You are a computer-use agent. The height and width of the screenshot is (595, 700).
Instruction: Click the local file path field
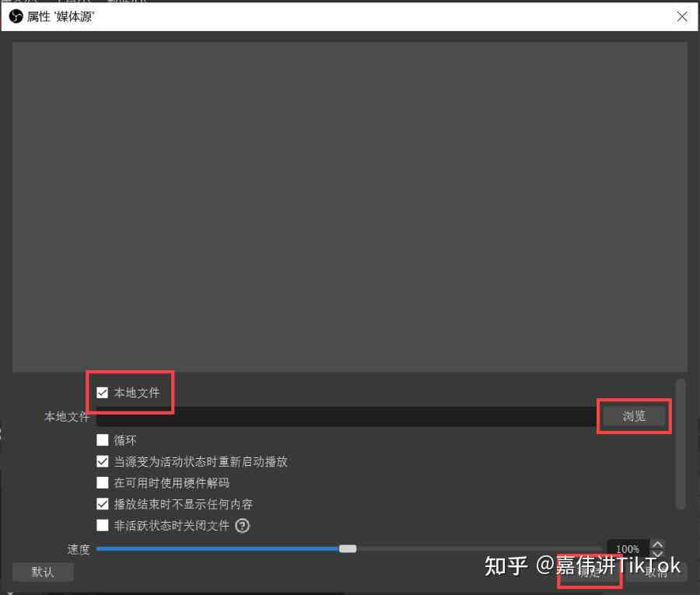tap(346, 416)
